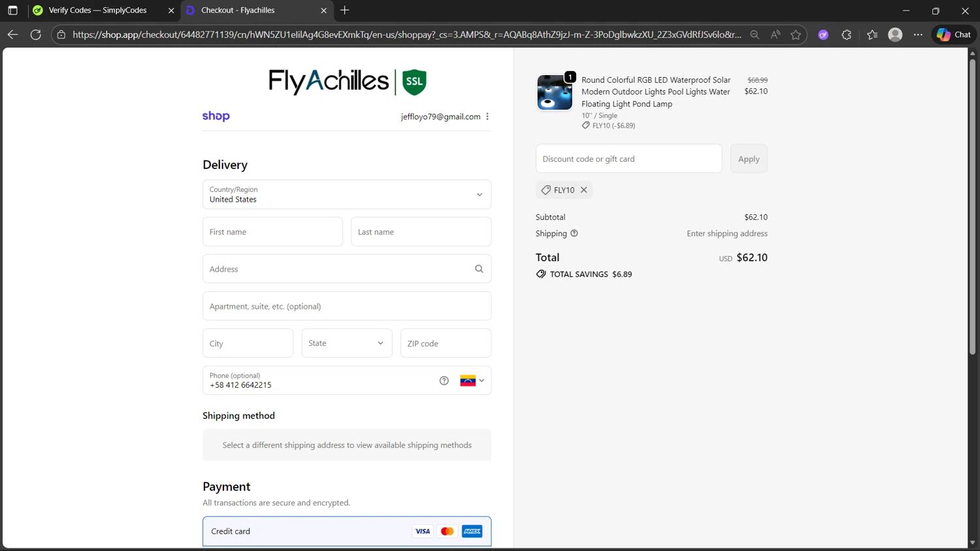Open browser settings and more menu

pyautogui.click(x=918, y=35)
